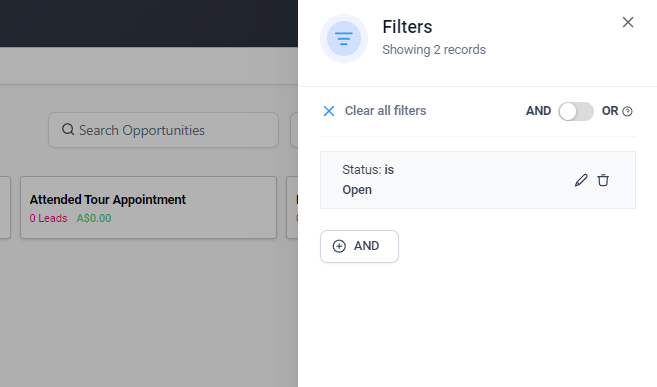Toggle the AND/OR filter logic switch

pyautogui.click(x=576, y=111)
